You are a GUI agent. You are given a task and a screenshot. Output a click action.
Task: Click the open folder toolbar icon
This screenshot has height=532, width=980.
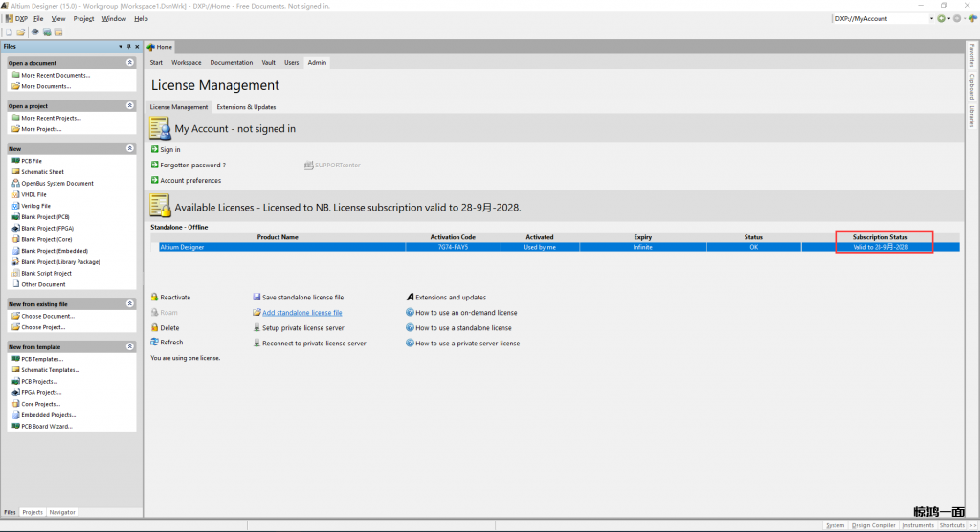19,32
